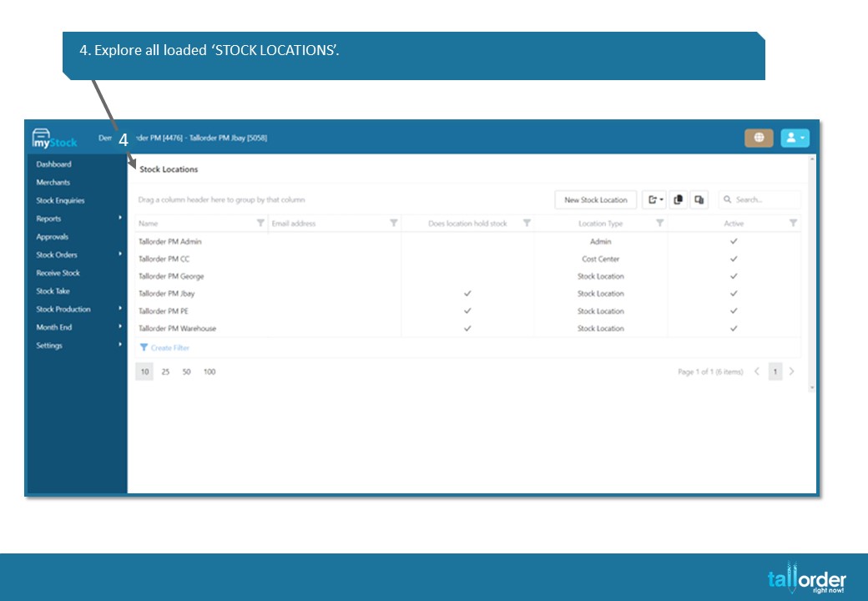Screen dimensions: 868x601
Task: Open the Location Type column filter icon
Action: point(660,223)
